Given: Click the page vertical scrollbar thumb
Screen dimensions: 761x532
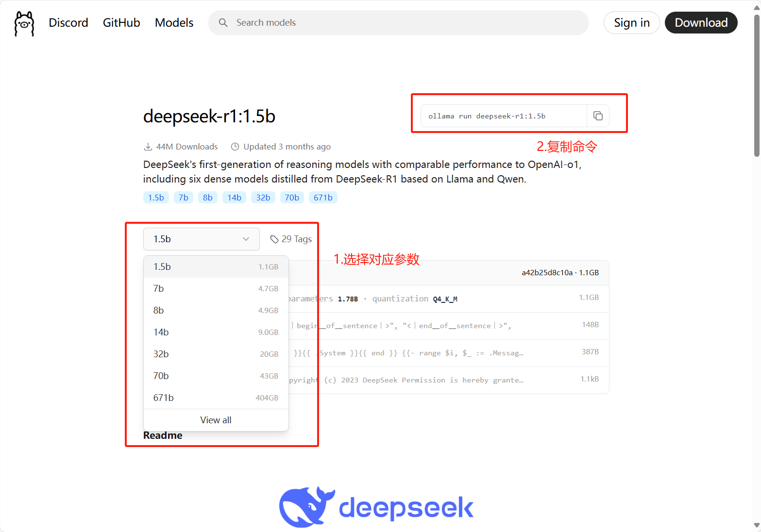Looking at the screenshot, I should [x=757, y=86].
